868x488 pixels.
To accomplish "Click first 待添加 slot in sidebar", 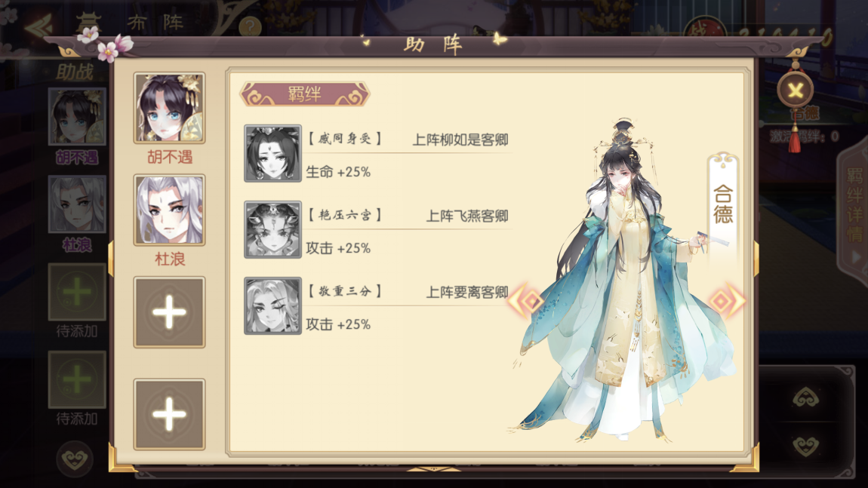I will 77,292.
